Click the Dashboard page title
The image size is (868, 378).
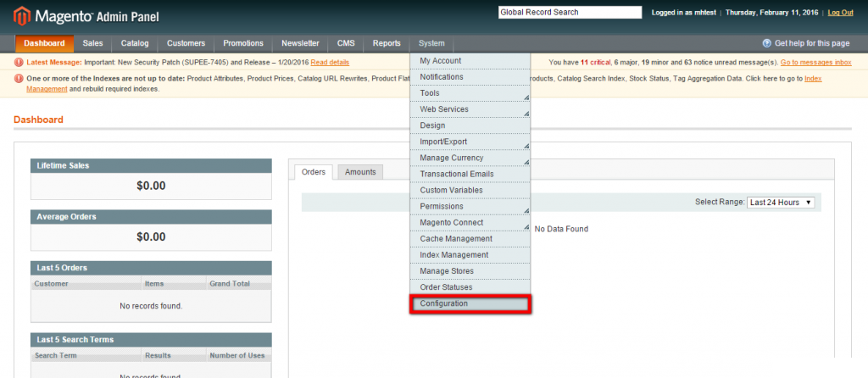pos(39,120)
